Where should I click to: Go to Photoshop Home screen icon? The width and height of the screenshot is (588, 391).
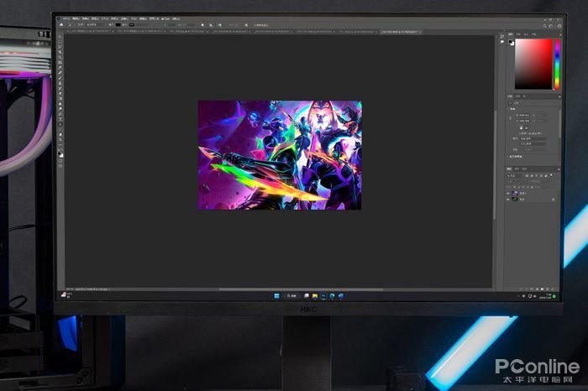[61, 25]
